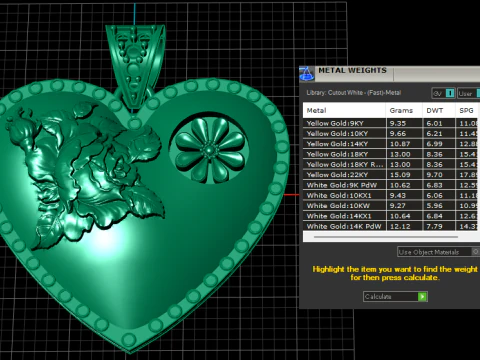Screen dimensions: 480x360
Task: Click the 9.35 grams cell
Action: 404,123
